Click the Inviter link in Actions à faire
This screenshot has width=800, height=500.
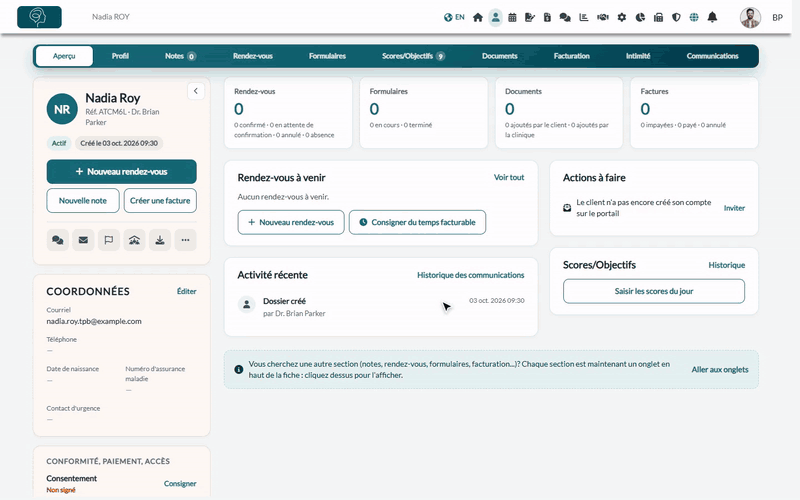click(x=734, y=208)
